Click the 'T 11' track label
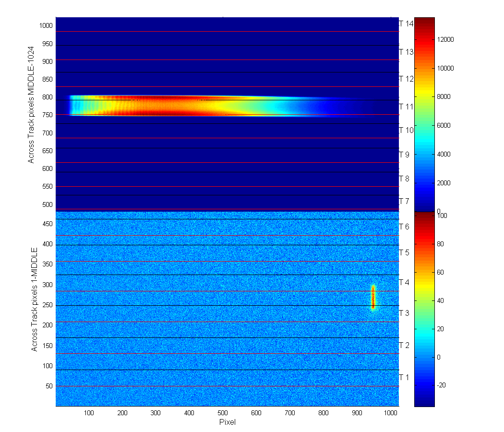Screen dimensions: 504x432 (406, 107)
